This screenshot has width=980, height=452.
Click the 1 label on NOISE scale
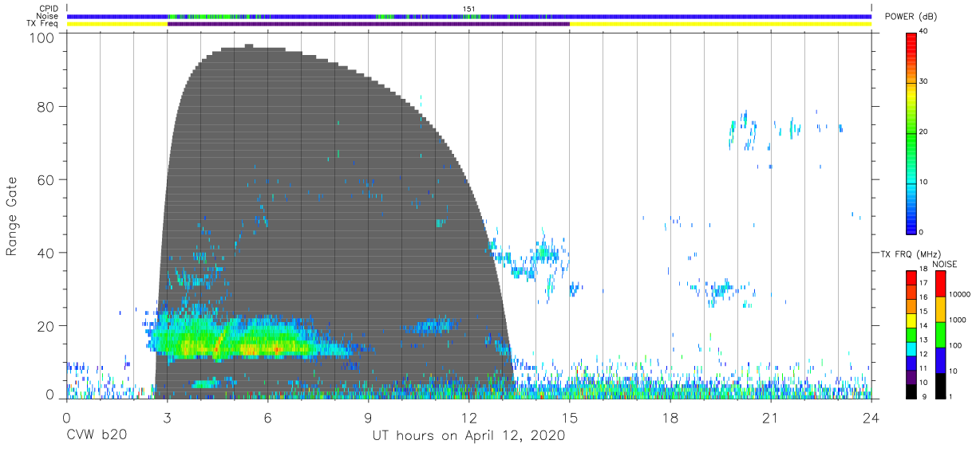pos(952,396)
